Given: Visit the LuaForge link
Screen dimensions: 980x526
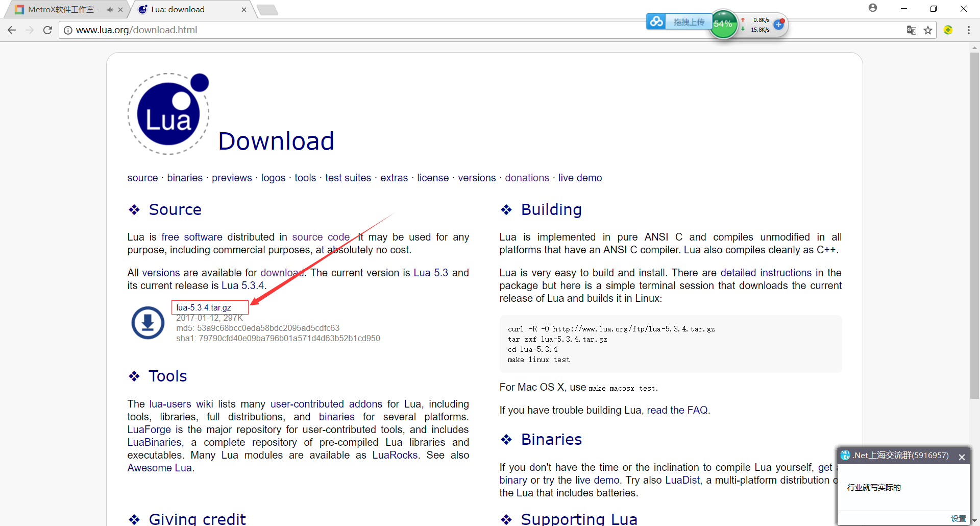Looking at the screenshot, I should coord(149,429).
